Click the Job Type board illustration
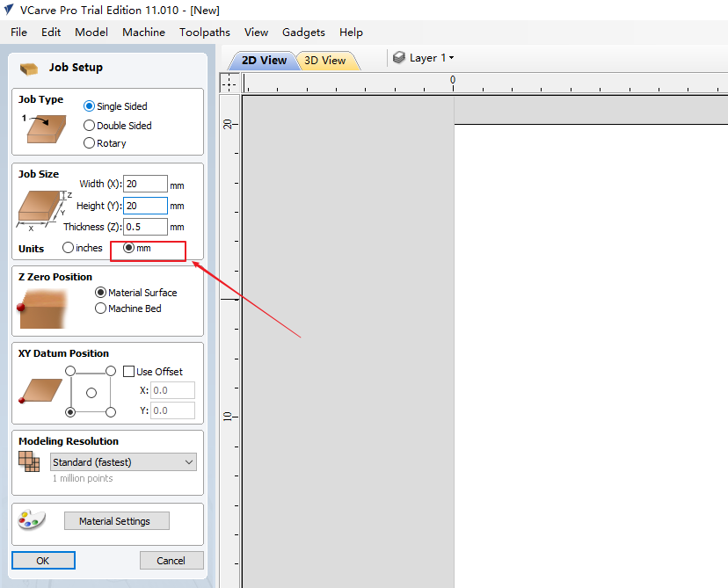Image resolution: width=728 pixels, height=588 pixels. [x=44, y=128]
